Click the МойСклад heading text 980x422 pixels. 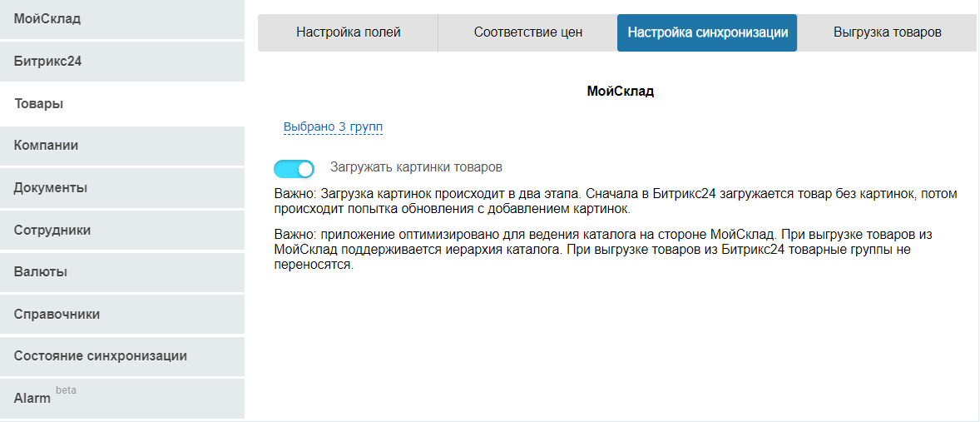click(x=620, y=92)
